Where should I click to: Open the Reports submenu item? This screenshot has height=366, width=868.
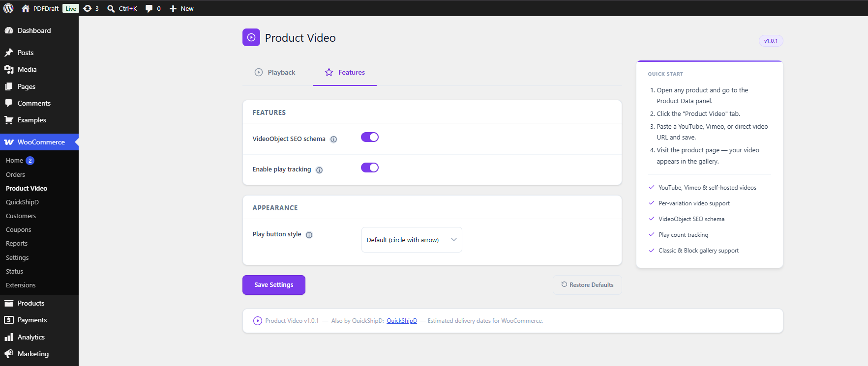[x=17, y=243]
